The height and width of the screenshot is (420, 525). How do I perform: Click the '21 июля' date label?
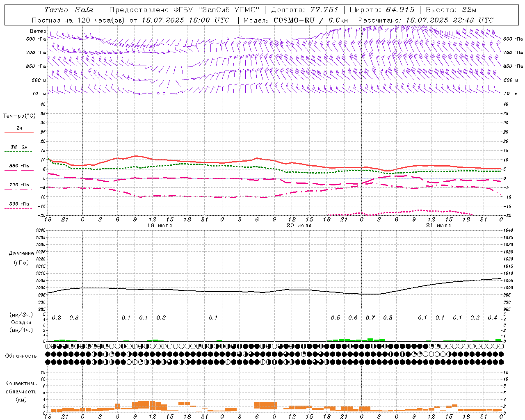[438, 226]
